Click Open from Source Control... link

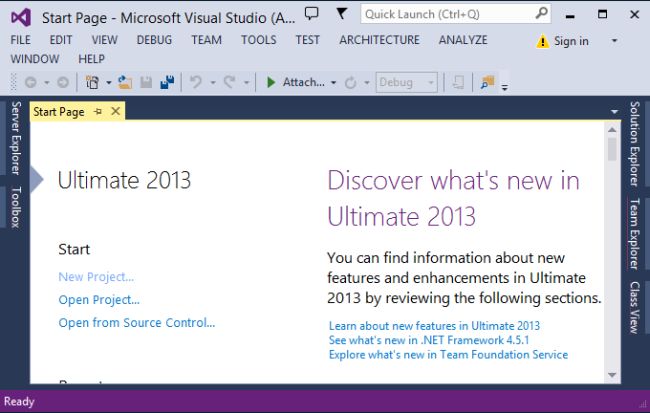point(137,323)
